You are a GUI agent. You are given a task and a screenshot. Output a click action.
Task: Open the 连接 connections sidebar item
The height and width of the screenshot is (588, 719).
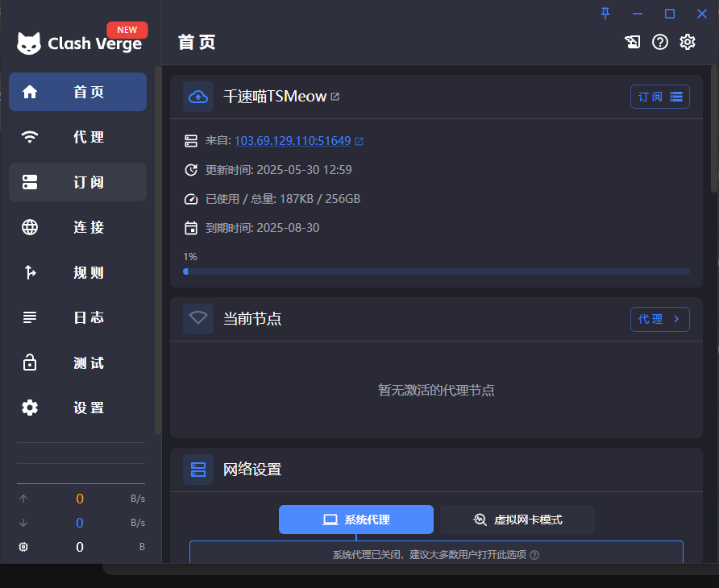[77, 227]
